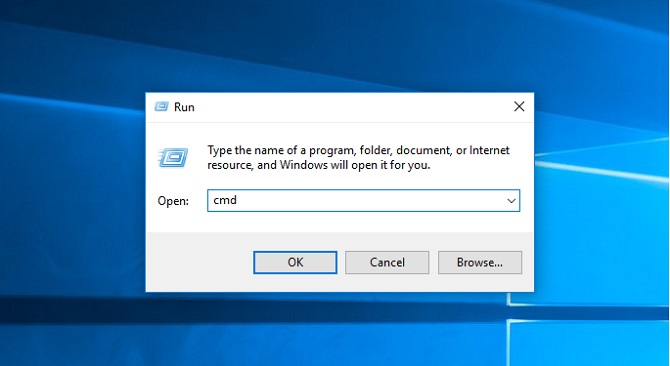
Task: Expand the Open field history dropdown arrow
Action: click(x=511, y=201)
